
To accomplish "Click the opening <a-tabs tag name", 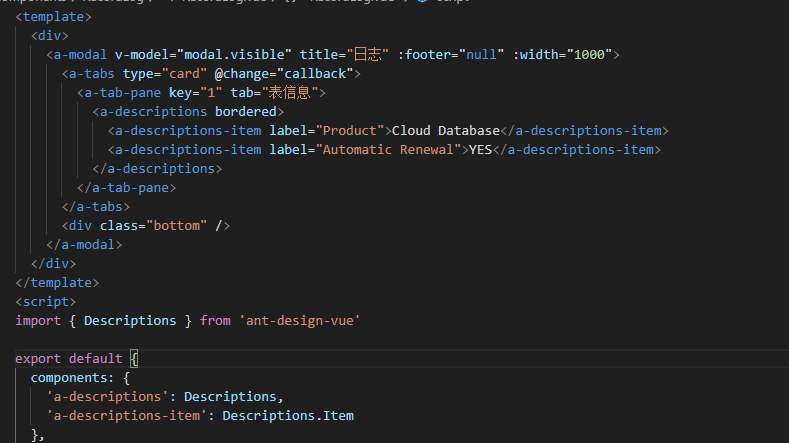I will [92, 73].
